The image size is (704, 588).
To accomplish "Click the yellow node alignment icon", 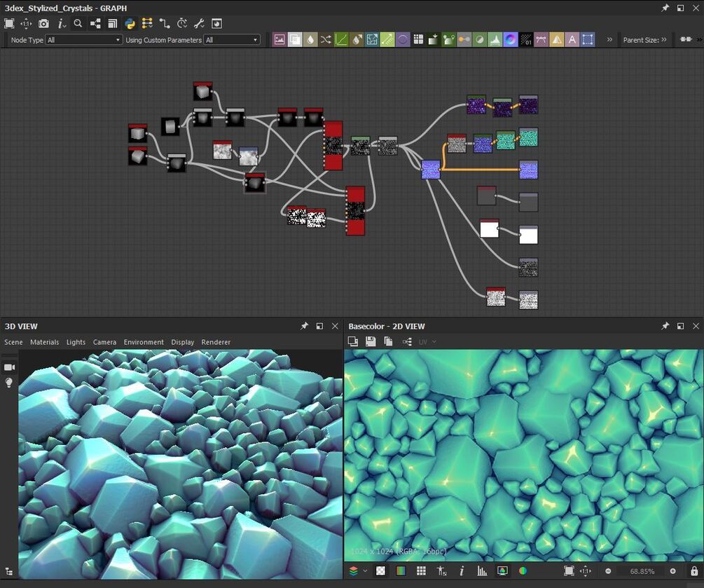I will (147, 23).
